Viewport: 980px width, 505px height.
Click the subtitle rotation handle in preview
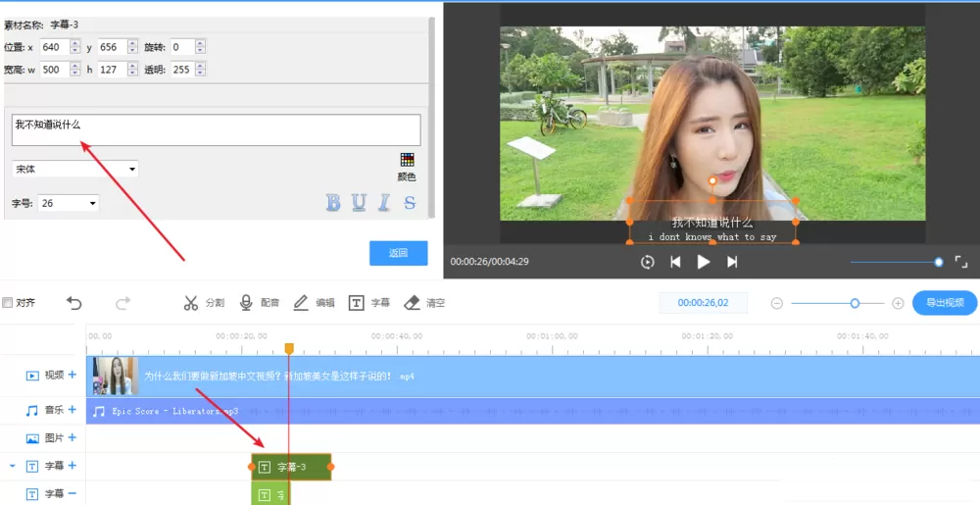712,180
